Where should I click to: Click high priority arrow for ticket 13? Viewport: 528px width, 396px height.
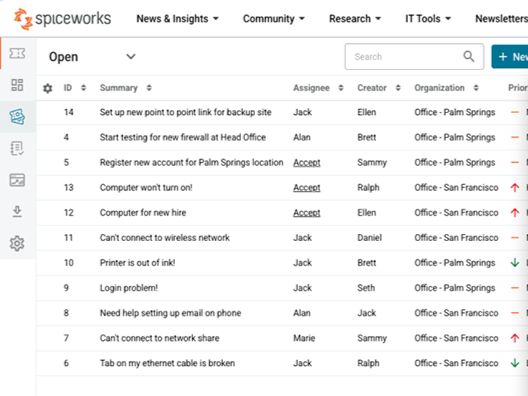click(x=515, y=187)
